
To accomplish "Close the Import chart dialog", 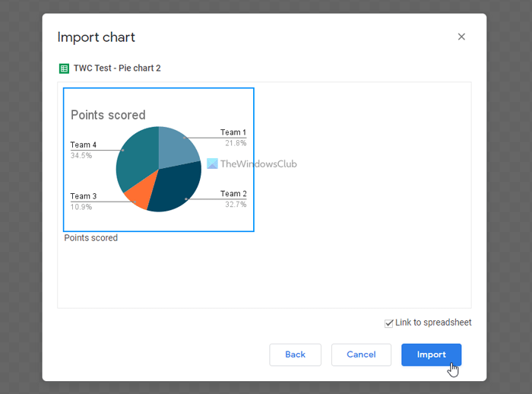I will 461,37.
